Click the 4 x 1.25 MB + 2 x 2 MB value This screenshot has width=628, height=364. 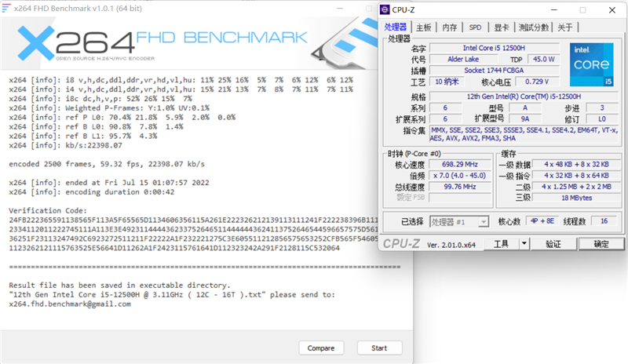click(576, 187)
